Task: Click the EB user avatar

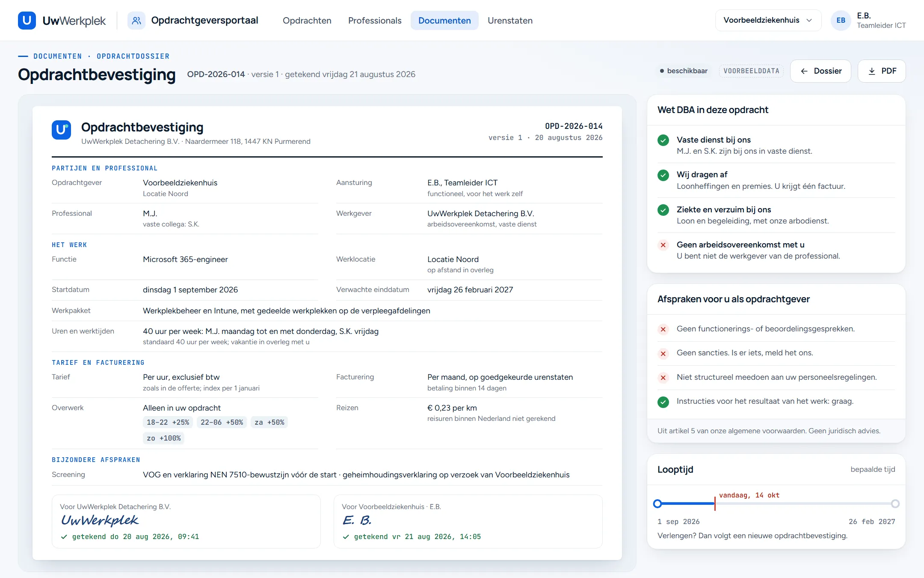Action: tap(841, 20)
